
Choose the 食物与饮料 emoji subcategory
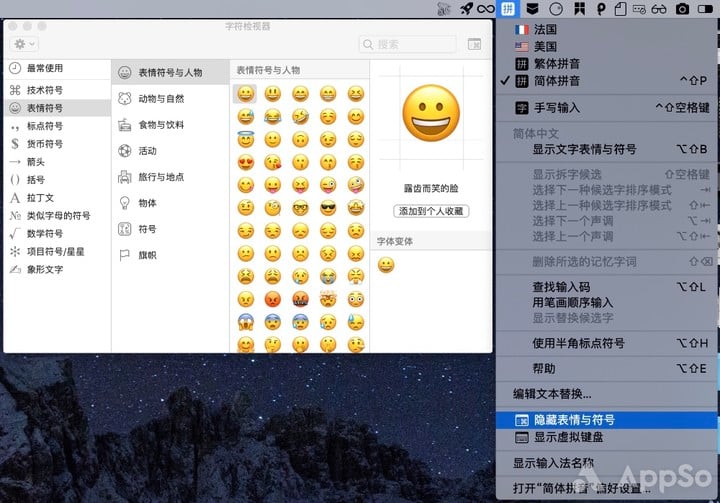[160, 125]
